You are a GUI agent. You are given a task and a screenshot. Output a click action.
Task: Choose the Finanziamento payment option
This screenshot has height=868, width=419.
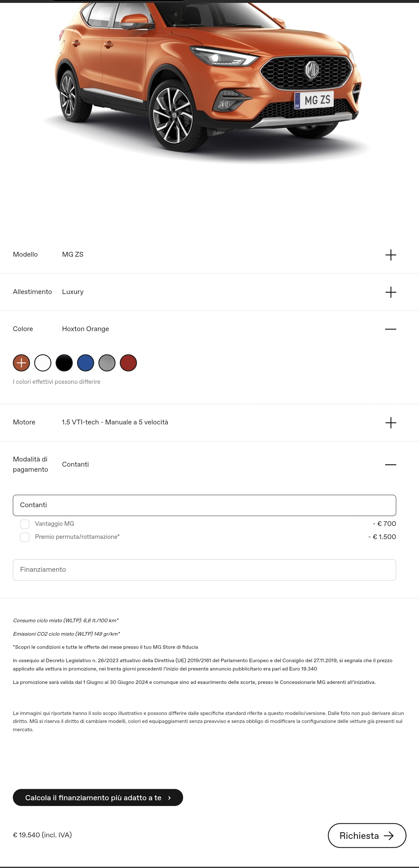pos(204,570)
